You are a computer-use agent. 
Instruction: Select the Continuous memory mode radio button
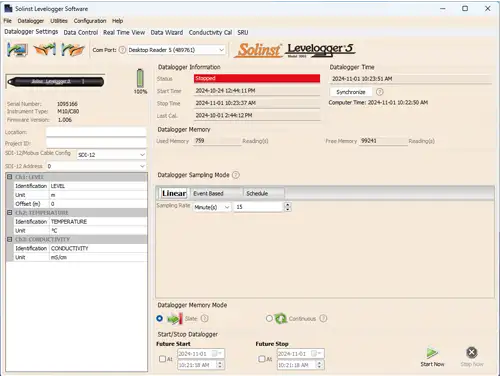pos(269,318)
